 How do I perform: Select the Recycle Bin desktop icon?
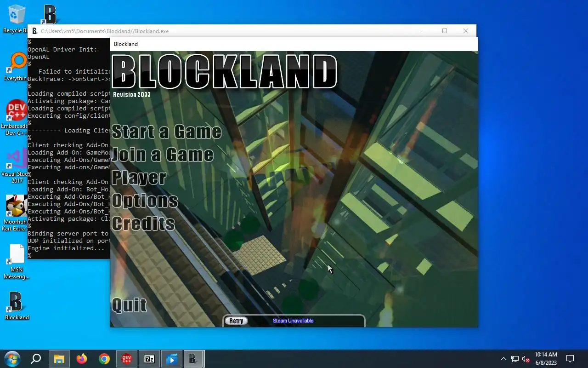tap(17, 19)
